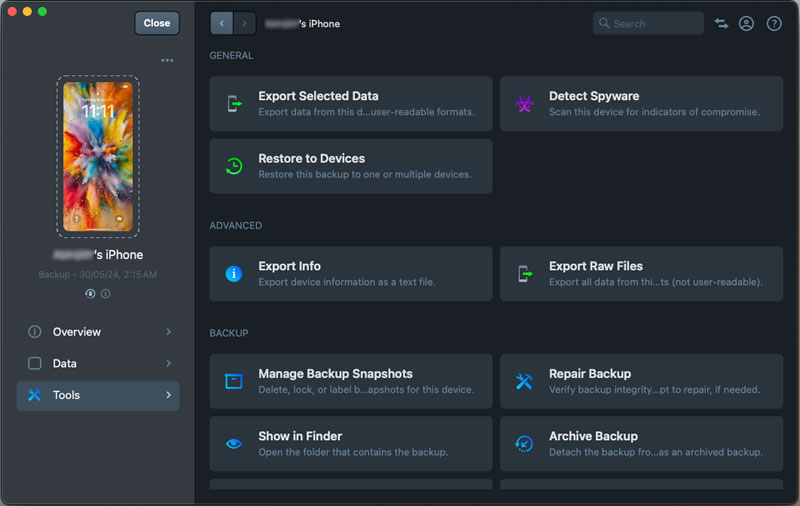
Task: Select Overview in the sidebar
Action: (x=98, y=332)
